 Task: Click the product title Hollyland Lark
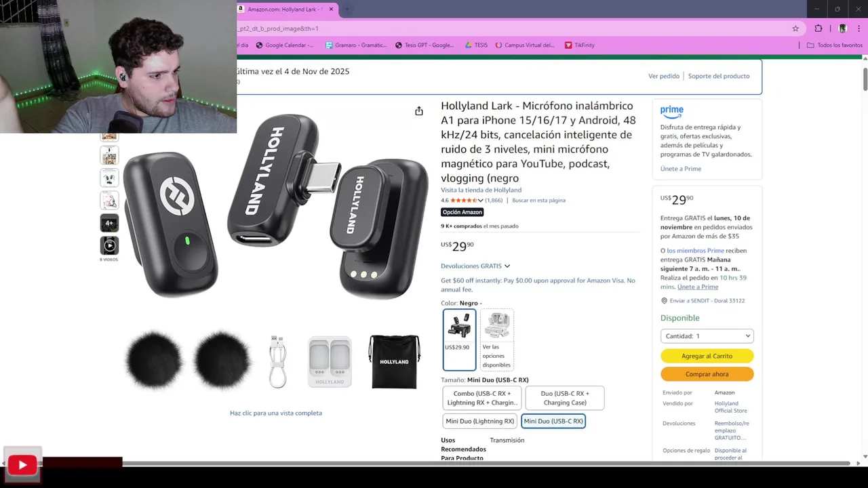click(538, 142)
